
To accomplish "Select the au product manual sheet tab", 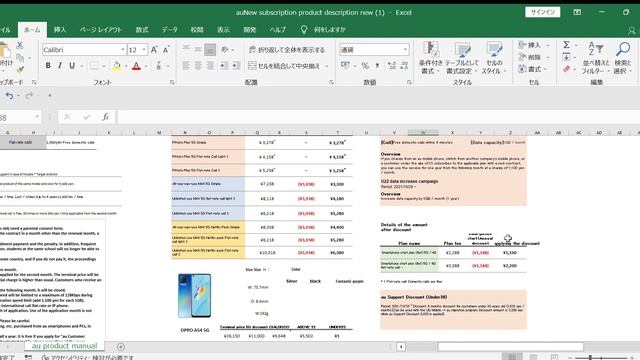I will click(x=64, y=346).
